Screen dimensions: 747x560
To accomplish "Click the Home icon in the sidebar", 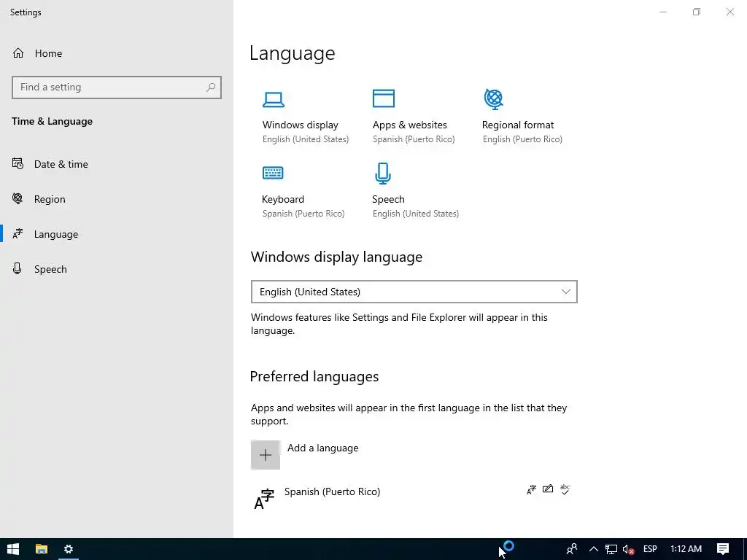I will click(x=18, y=52).
